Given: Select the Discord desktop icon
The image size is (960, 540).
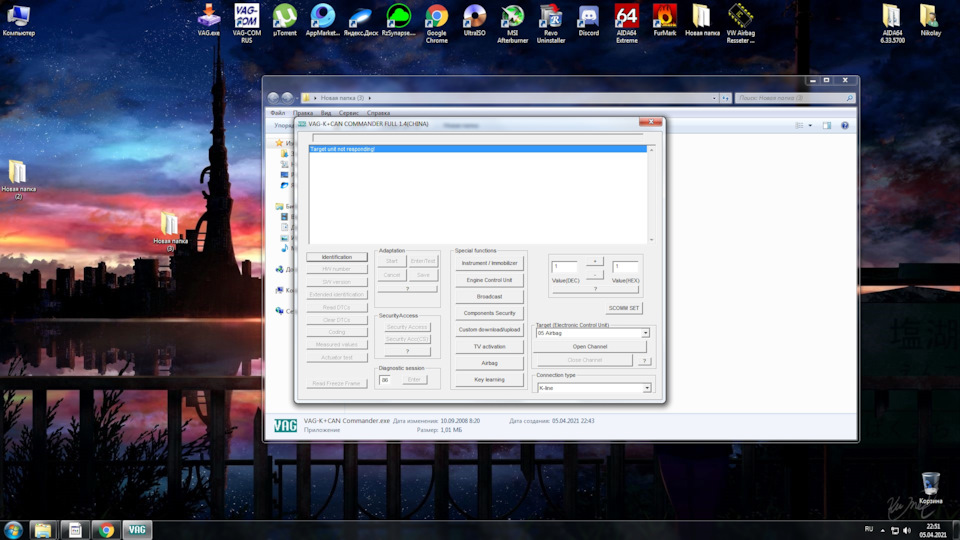Looking at the screenshot, I should pyautogui.click(x=589, y=17).
